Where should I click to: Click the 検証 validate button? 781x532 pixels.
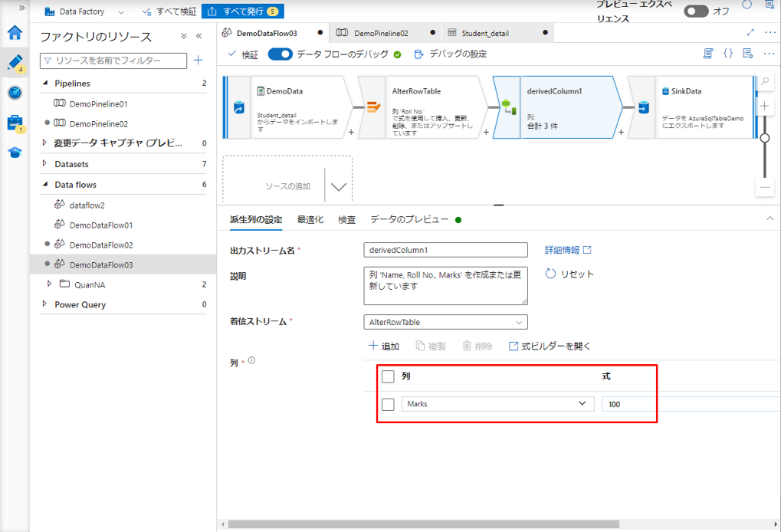243,54
